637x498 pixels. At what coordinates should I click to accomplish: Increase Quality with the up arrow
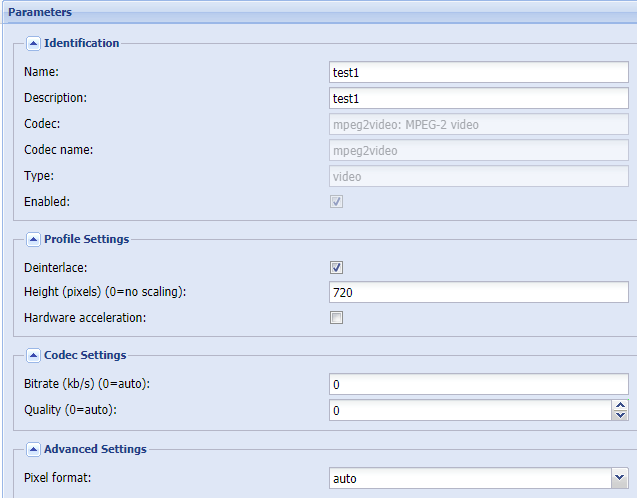[x=620, y=405]
